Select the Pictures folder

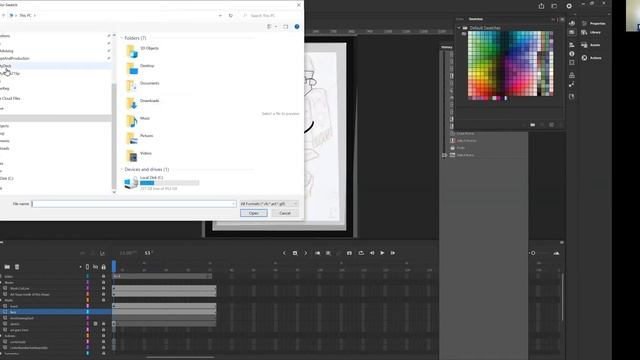(140, 138)
